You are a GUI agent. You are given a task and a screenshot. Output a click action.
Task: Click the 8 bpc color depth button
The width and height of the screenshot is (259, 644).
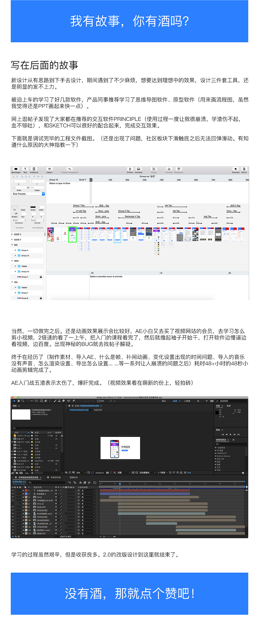(x=27, y=473)
